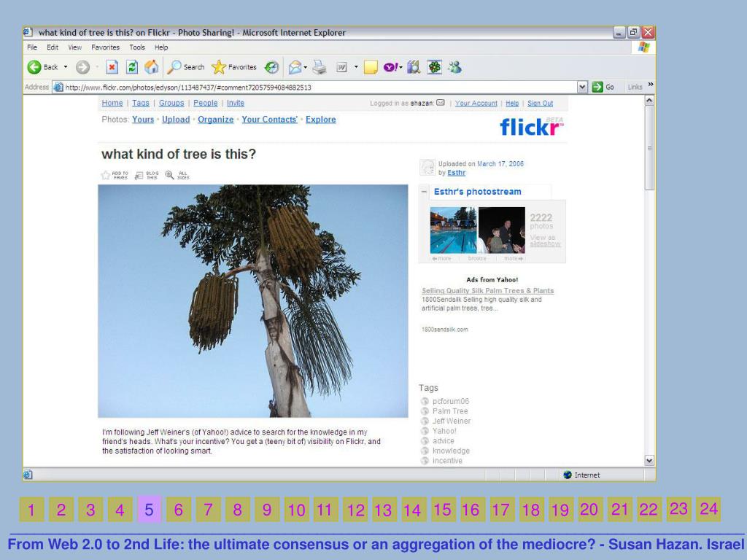Open the Favorites menu in the menu bar

pos(105,47)
